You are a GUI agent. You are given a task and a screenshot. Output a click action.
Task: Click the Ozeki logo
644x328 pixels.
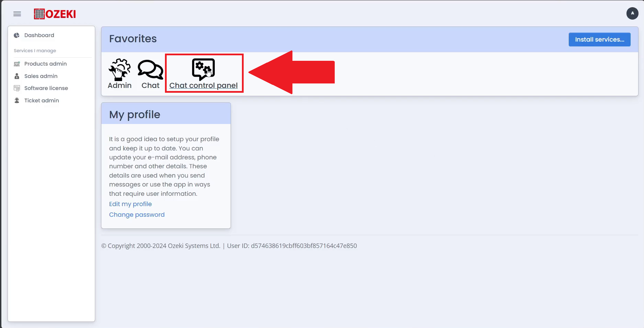click(55, 14)
